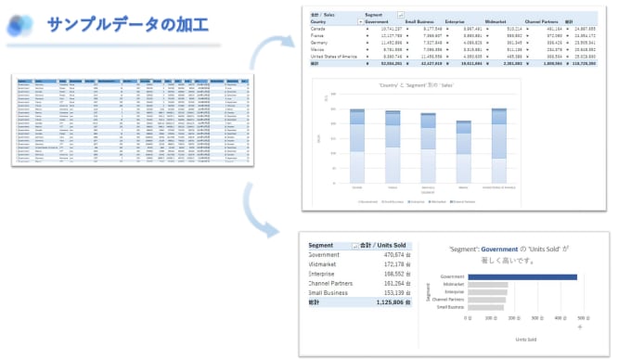Select the Small Business row in the Units Sold table

[360, 293]
